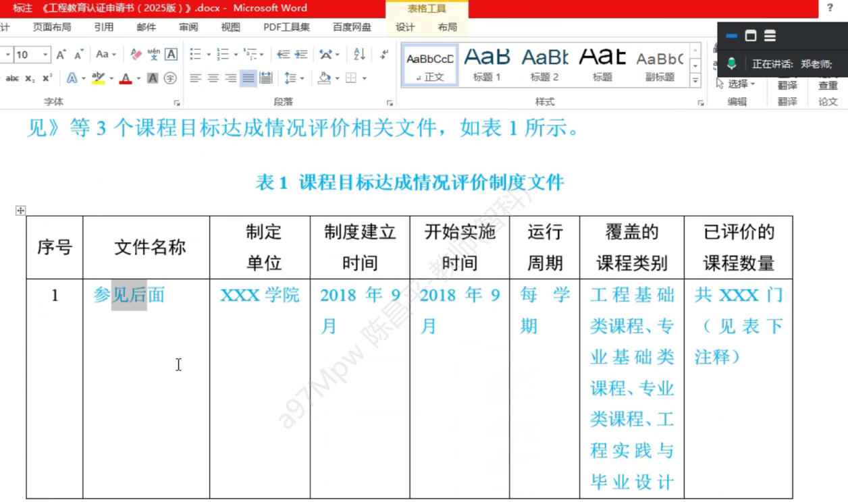Click the enclosed character 字 icon
The width and height of the screenshot is (848, 504).
[x=170, y=78]
